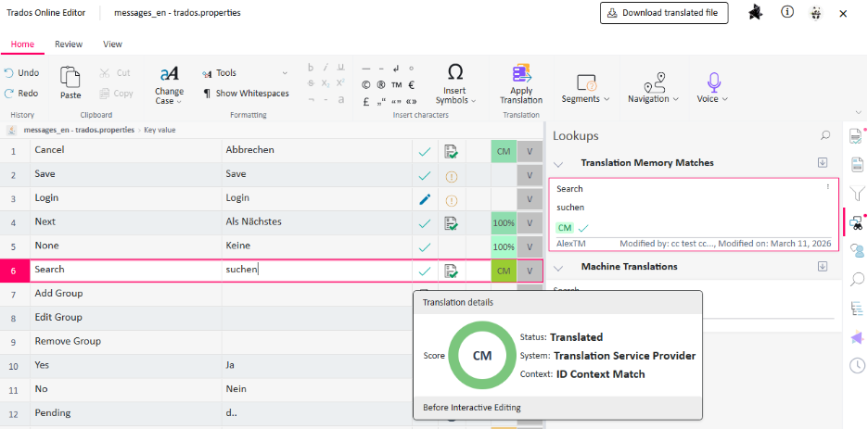Insert the trademark ™ symbol
The width and height of the screenshot is (868, 429).
pos(396,85)
